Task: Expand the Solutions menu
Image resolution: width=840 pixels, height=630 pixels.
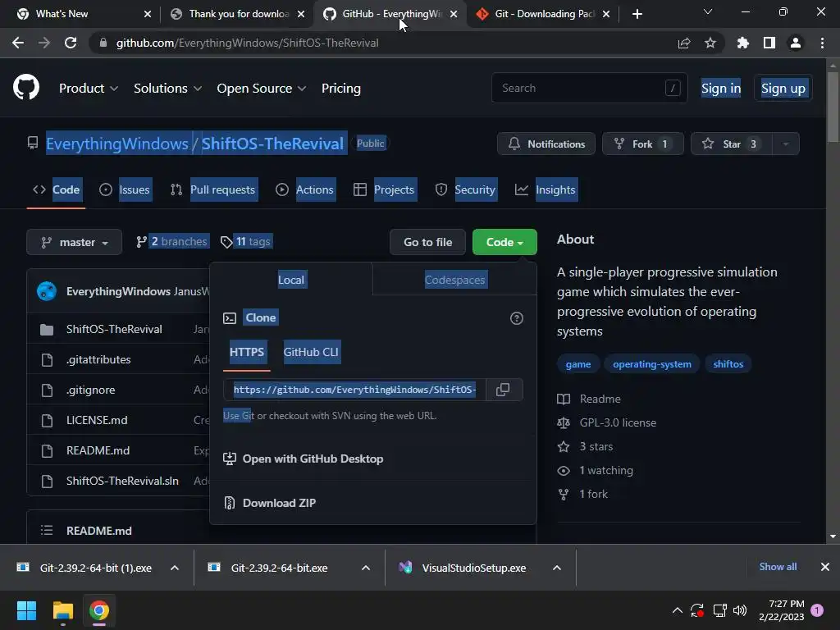Action: point(167,89)
